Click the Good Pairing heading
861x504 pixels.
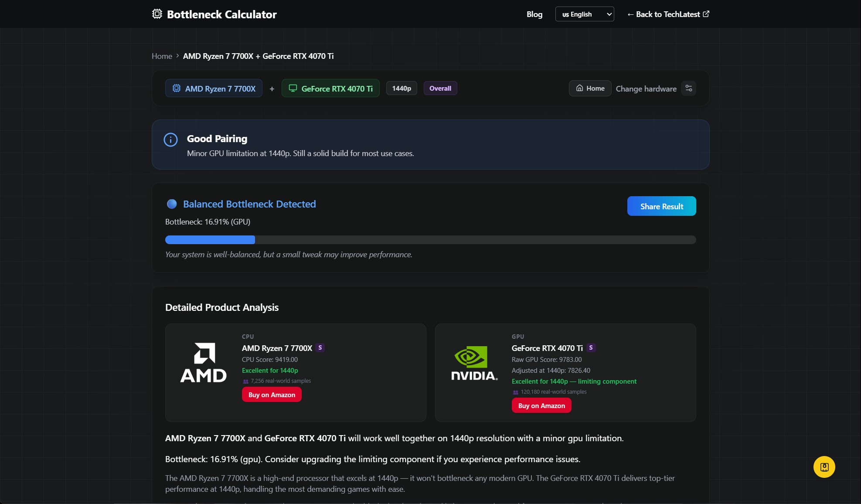(217, 139)
